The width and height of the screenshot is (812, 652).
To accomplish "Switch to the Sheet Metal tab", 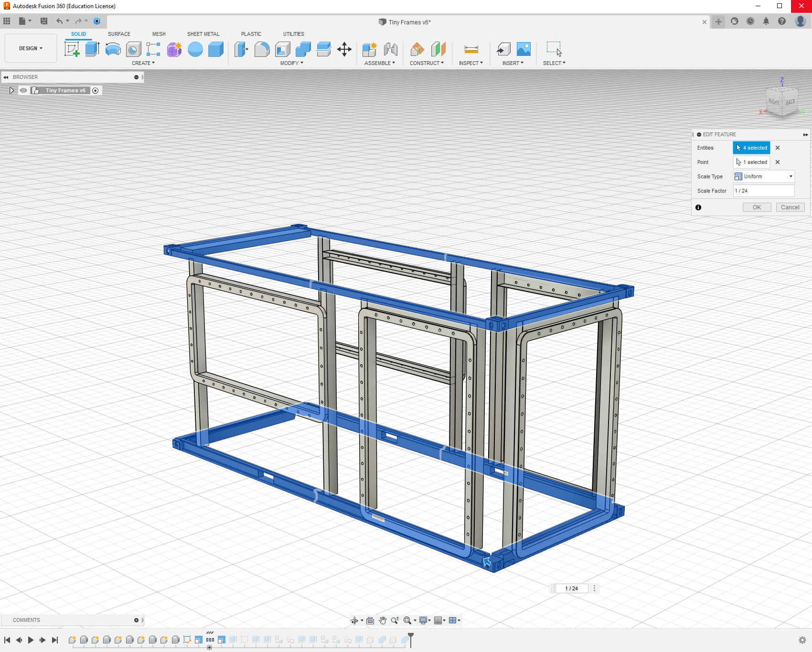I will [x=203, y=34].
